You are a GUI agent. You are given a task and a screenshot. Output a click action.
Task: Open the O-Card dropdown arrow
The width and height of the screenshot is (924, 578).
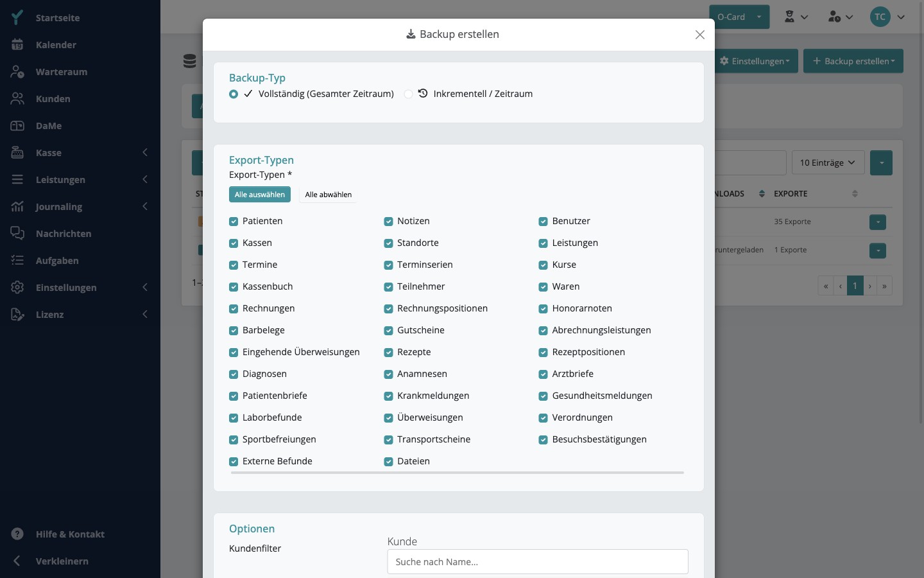(759, 17)
